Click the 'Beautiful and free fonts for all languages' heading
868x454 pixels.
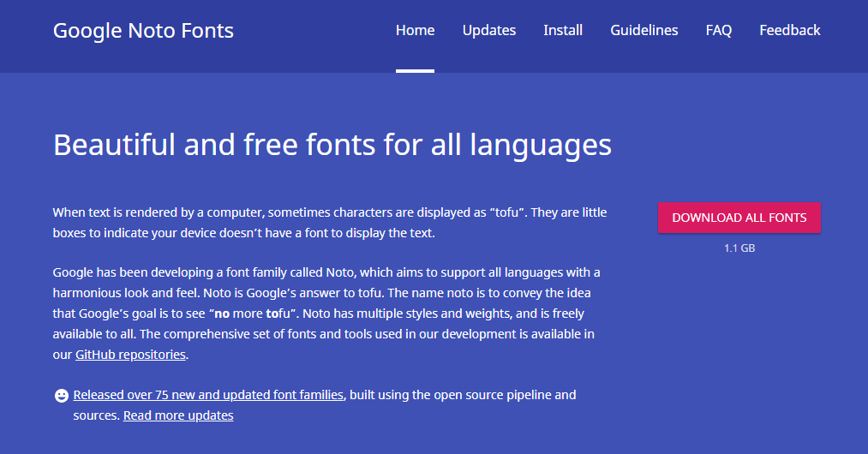332,146
